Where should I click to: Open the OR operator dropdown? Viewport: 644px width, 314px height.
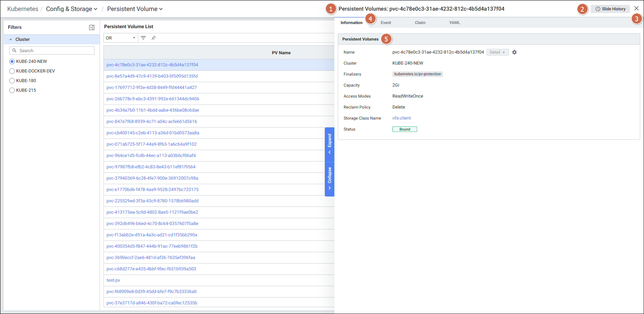point(121,38)
